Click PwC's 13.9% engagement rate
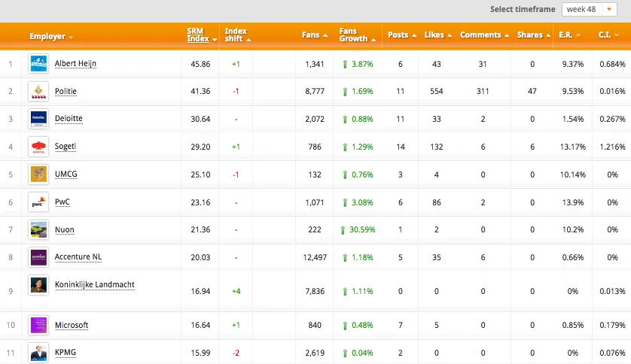This screenshot has width=631, height=364. 573,202
